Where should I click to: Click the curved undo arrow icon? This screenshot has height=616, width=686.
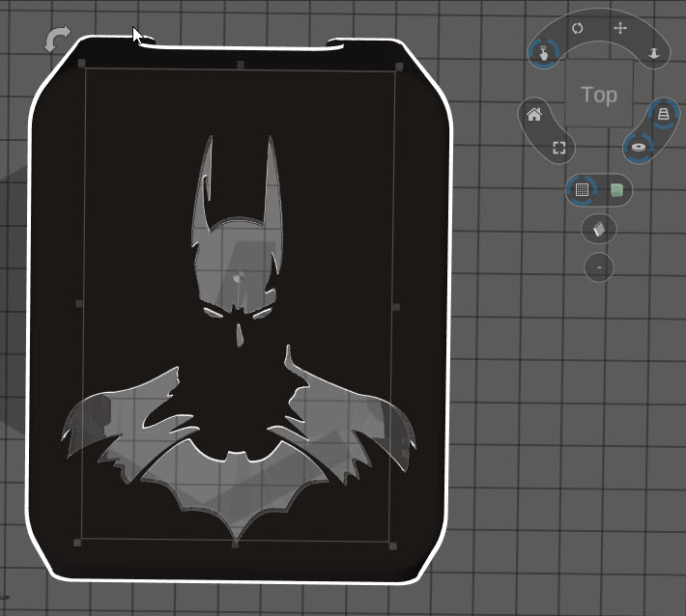pyautogui.click(x=57, y=38)
